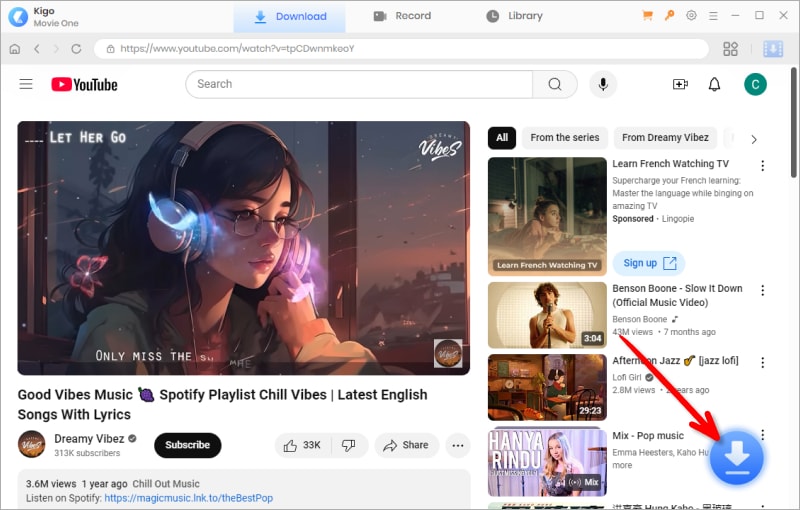Click 'Learn French Watching TV' title
800x510 pixels.
670,164
